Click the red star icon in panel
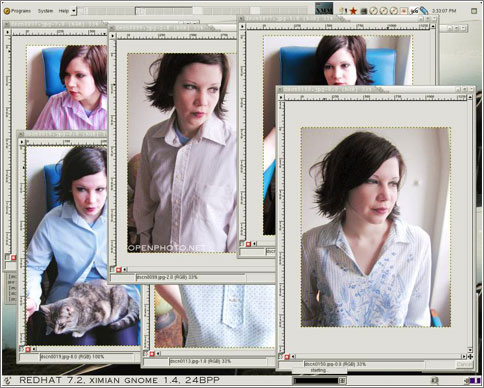Viewport: 484px width, 388px height. pyautogui.click(x=354, y=11)
